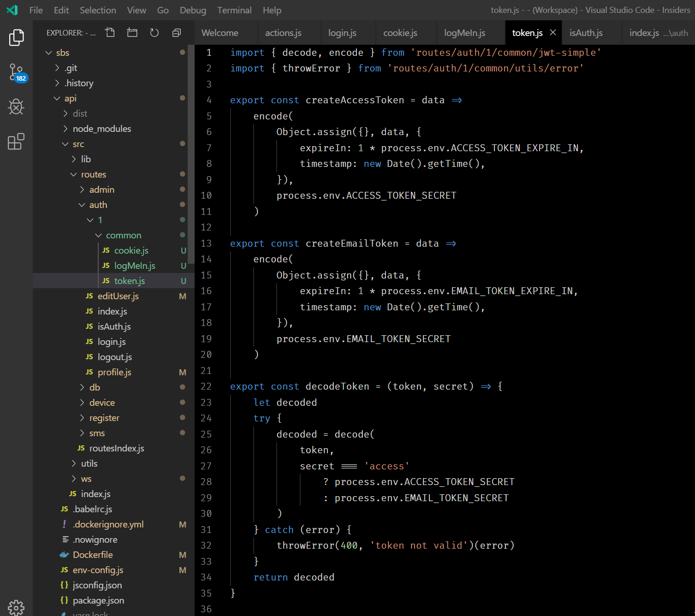Close the token.js editor tab

tap(552, 32)
